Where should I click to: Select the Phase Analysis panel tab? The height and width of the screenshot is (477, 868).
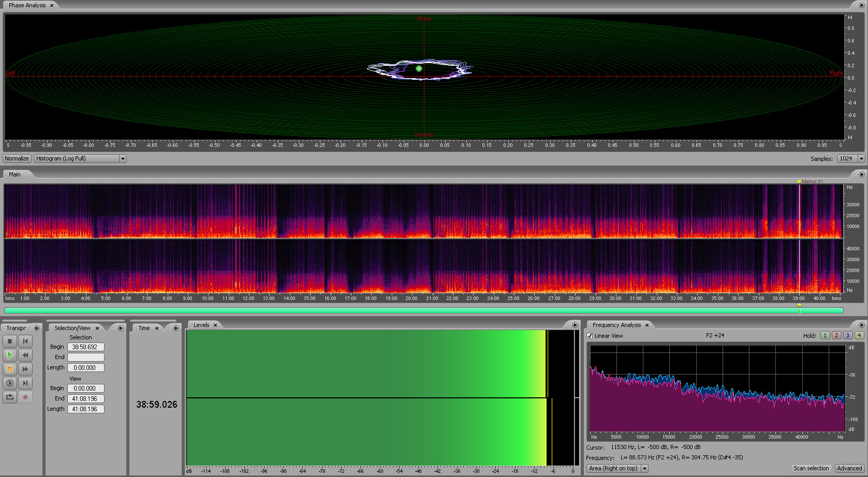tap(27, 5)
